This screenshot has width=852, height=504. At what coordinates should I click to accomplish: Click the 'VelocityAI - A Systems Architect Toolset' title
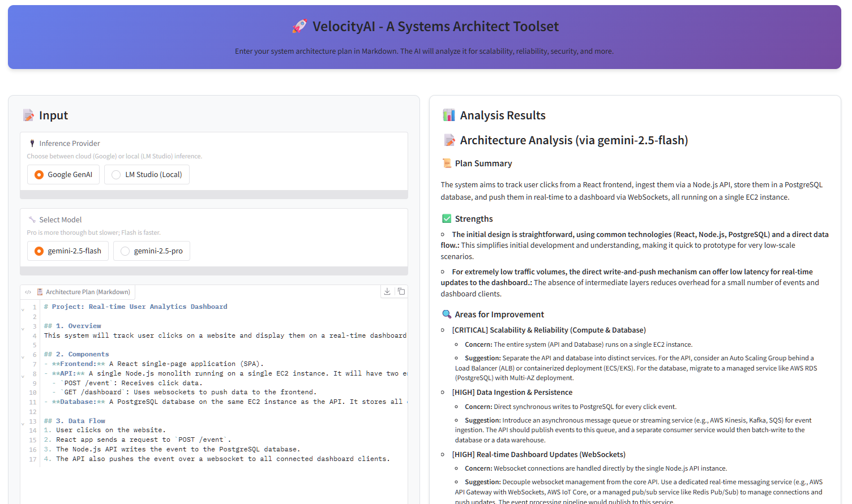(435, 27)
